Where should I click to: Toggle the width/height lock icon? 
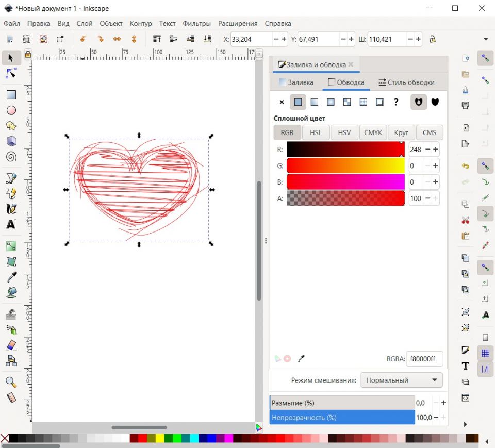coord(433,39)
